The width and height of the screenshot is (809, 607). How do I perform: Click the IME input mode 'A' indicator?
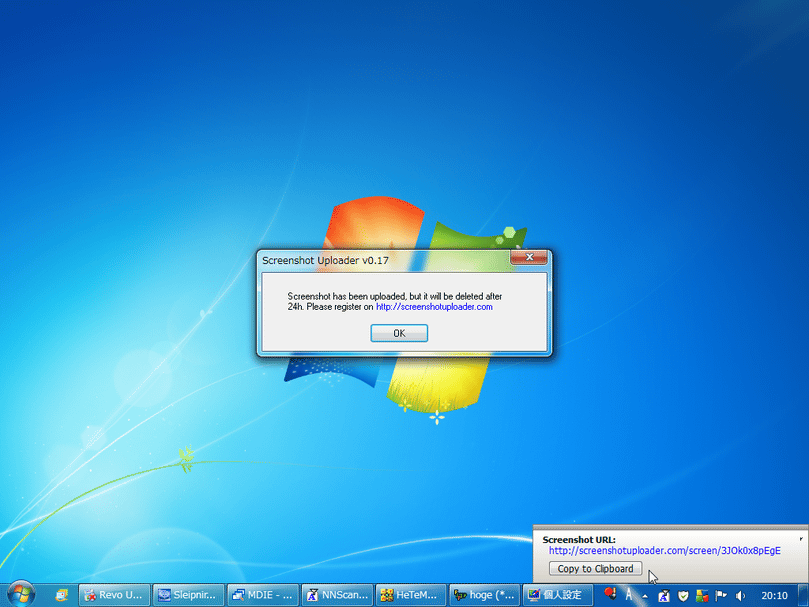point(628,595)
